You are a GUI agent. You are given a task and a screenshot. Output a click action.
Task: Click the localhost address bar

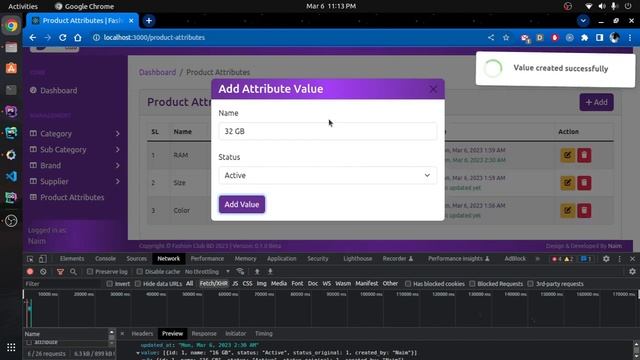coord(286,38)
